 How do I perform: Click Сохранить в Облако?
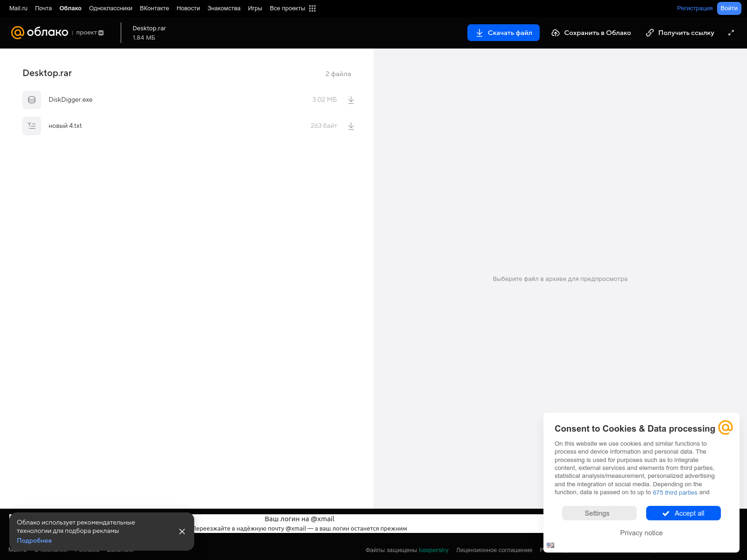591,33
